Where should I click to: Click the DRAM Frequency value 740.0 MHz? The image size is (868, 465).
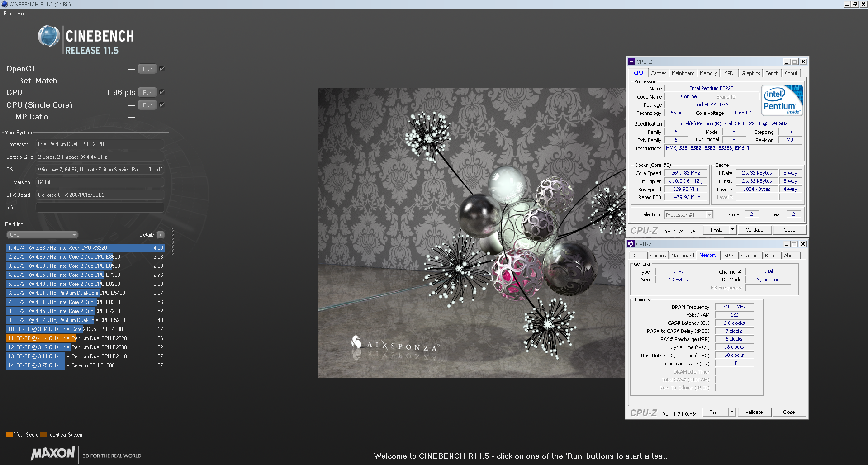pyautogui.click(x=734, y=307)
